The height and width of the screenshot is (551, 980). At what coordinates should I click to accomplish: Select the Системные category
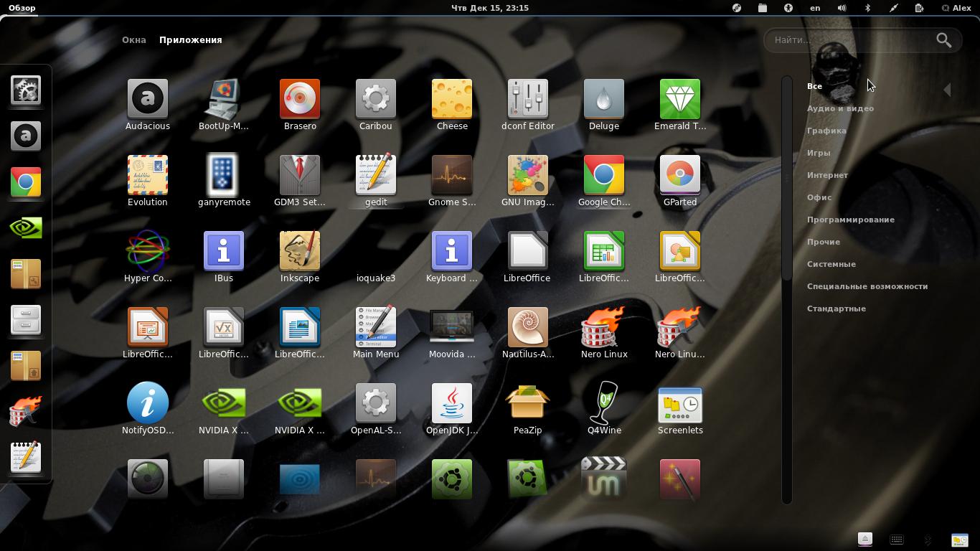coord(831,264)
